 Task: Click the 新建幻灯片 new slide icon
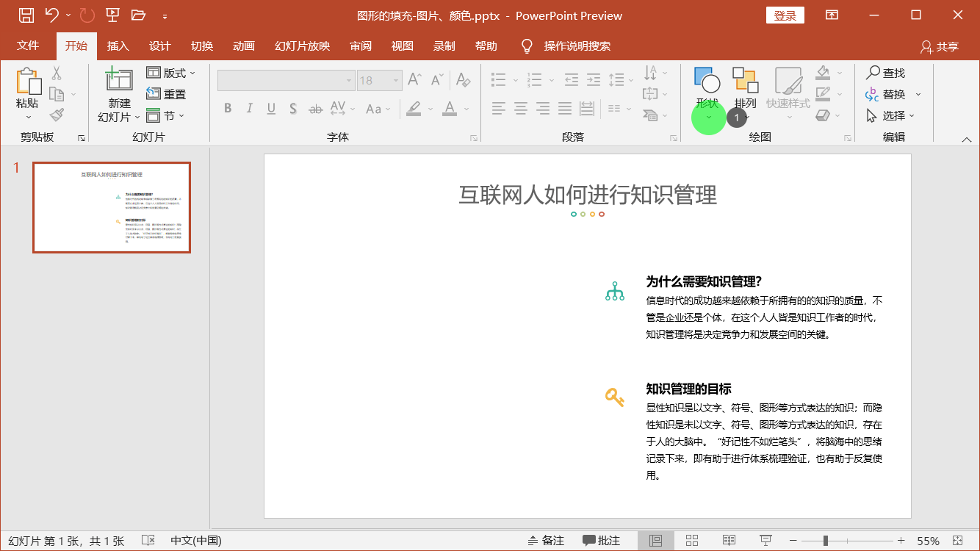[x=119, y=79]
